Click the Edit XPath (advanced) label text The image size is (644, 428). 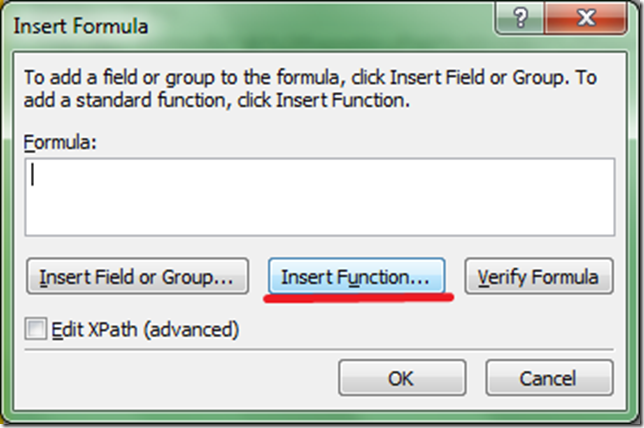144,329
